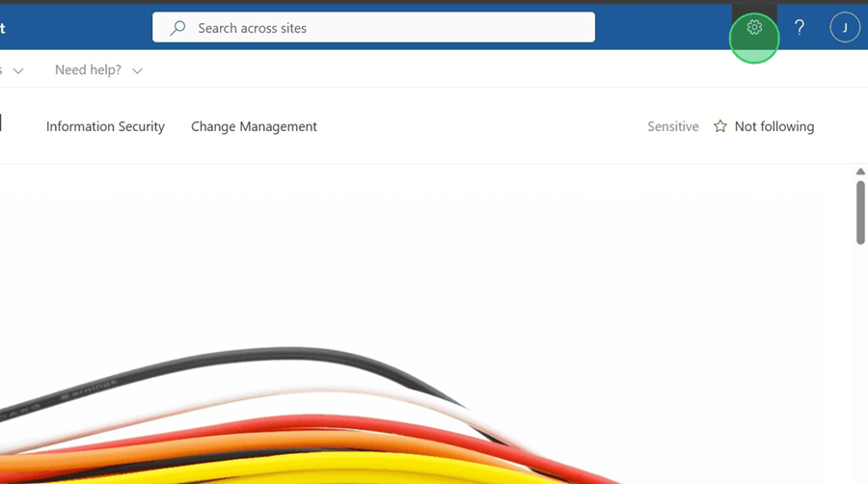The width and height of the screenshot is (868, 484).
Task: Expand the Need help? chevron
Action: click(x=137, y=70)
